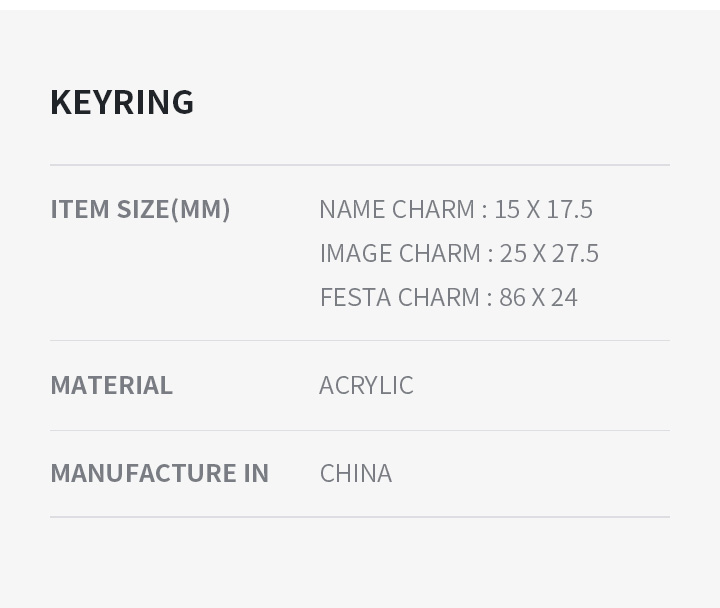
Task: Click the divider line below MATERIAL row
Action: point(360,431)
